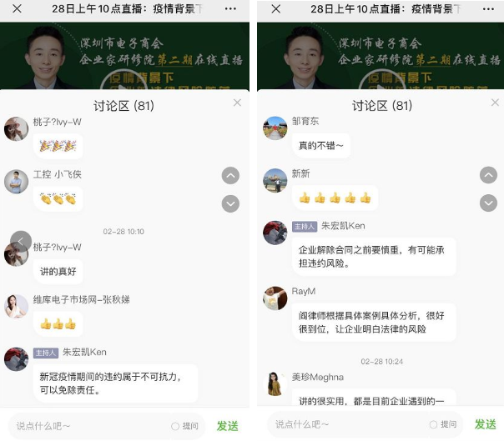Tap the 主持人 badge next to 朱宏凯Ken on right

point(305,227)
